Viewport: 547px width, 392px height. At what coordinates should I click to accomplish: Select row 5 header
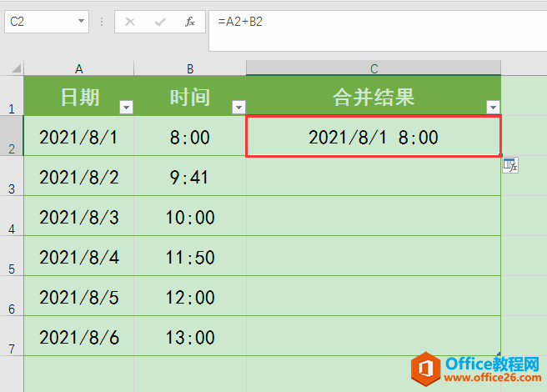pyautogui.click(x=12, y=256)
